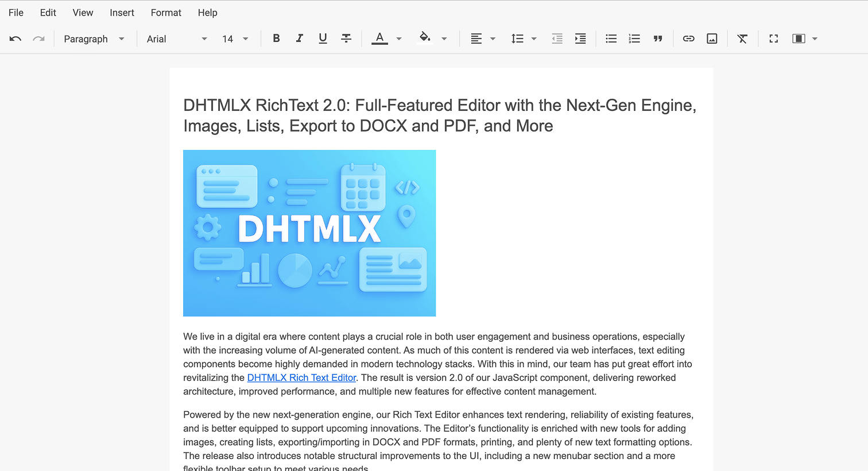Image resolution: width=868 pixels, height=471 pixels.
Task: Toggle strikethrough formatting
Action: coord(346,38)
